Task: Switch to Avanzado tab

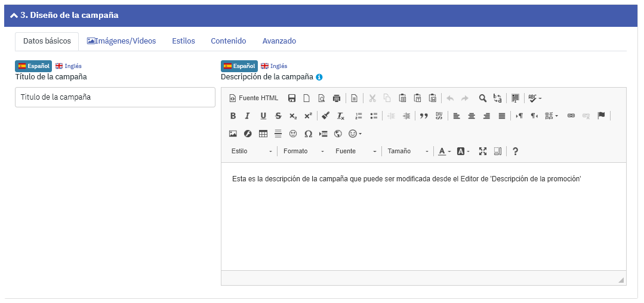Action: coord(279,41)
